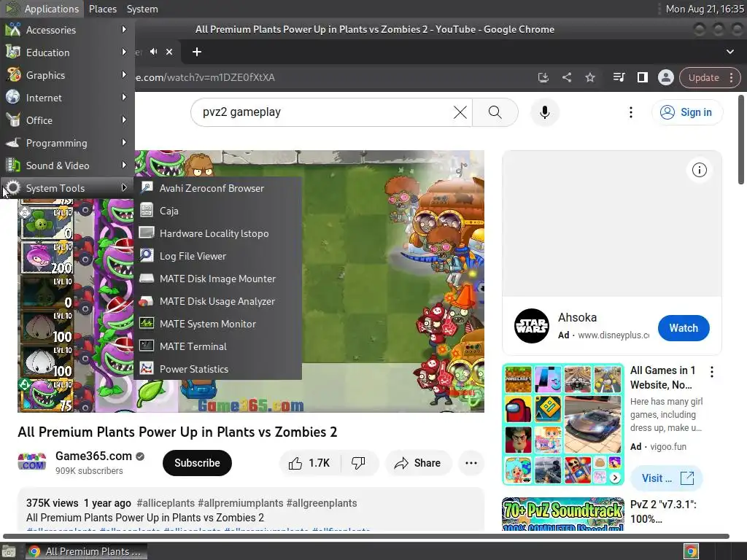Click the Sign in button

click(686, 112)
